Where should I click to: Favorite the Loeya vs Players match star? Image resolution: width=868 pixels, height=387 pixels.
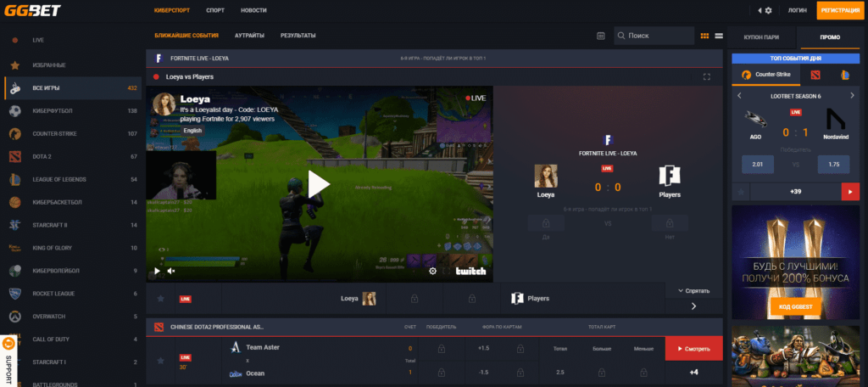click(160, 299)
